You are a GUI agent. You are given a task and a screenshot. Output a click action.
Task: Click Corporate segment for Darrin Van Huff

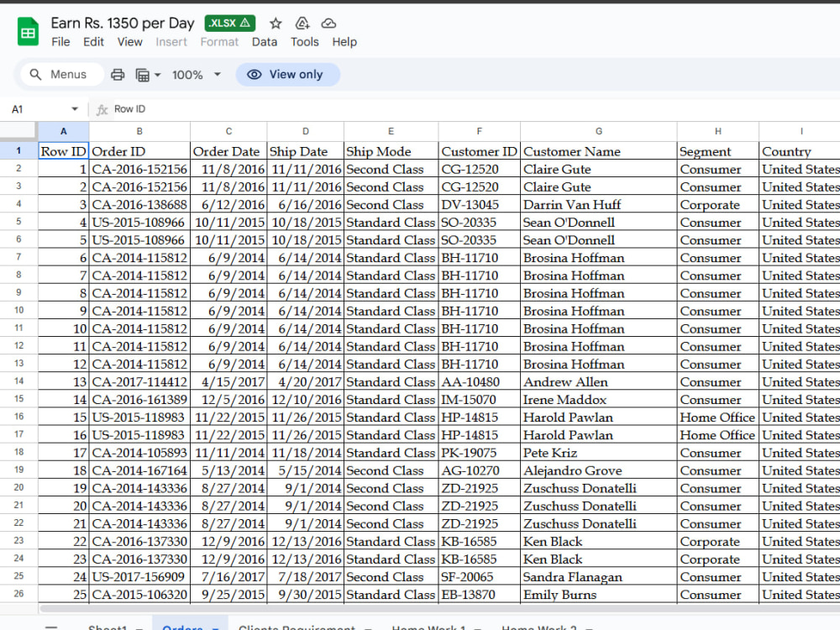718,205
